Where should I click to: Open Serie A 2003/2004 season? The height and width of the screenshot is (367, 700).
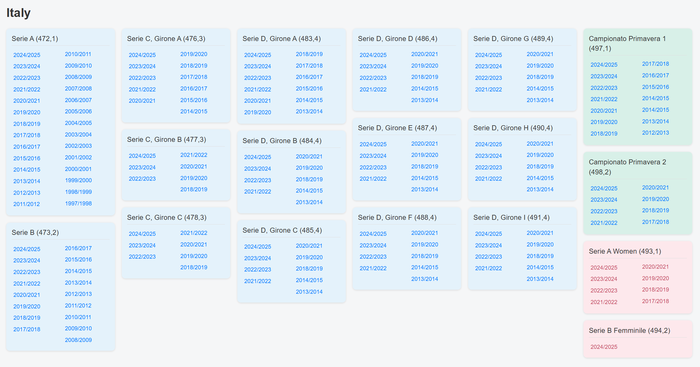pos(78,134)
